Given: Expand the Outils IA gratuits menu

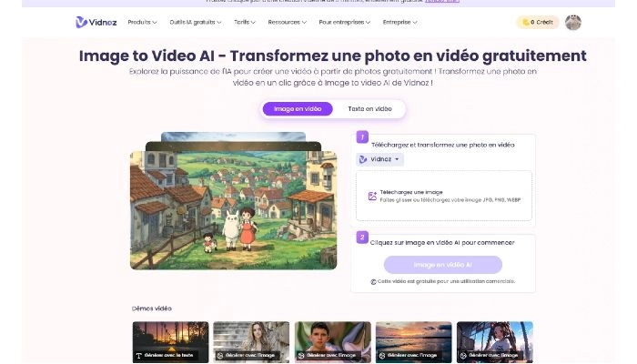Looking at the screenshot, I should pyautogui.click(x=196, y=22).
